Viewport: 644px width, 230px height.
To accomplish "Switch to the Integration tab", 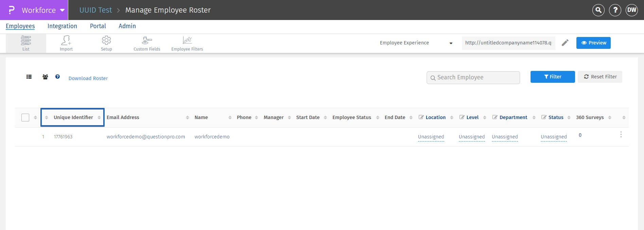I will pyautogui.click(x=62, y=26).
